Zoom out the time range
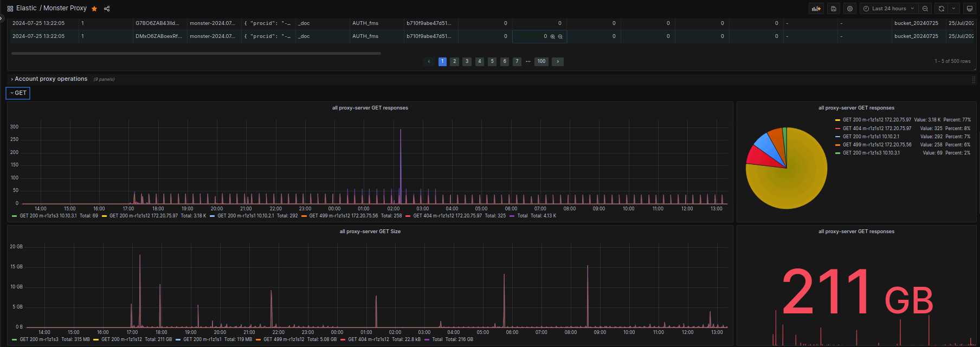The image size is (980, 347). (x=925, y=9)
